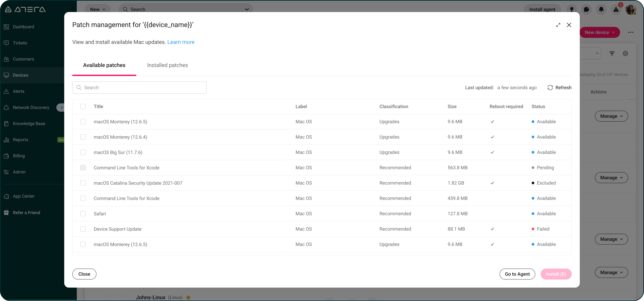Viewport: 644px width, 301px height.
Task: Open Billing in the sidebar
Action: pyautogui.click(x=18, y=156)
